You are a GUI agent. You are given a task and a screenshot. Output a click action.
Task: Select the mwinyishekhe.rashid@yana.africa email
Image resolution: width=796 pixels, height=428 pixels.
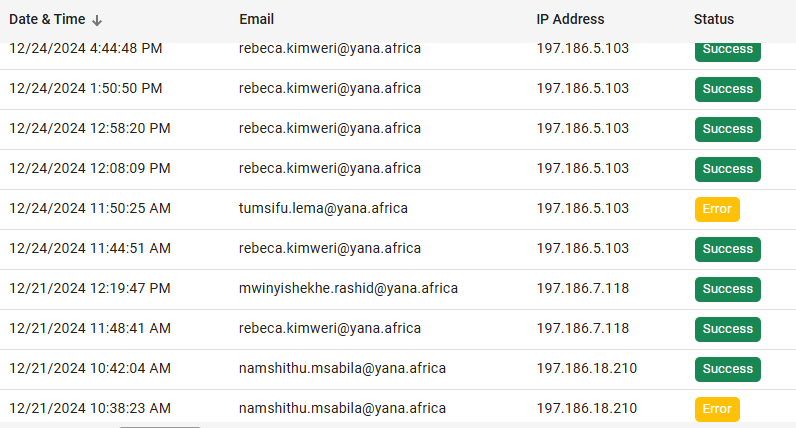pyautogui.click(x=348, y=288)
